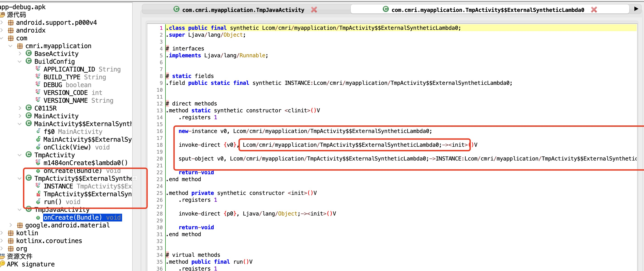Select the run() void method
This screenshot has width=644, height=271.
point(62,202)
